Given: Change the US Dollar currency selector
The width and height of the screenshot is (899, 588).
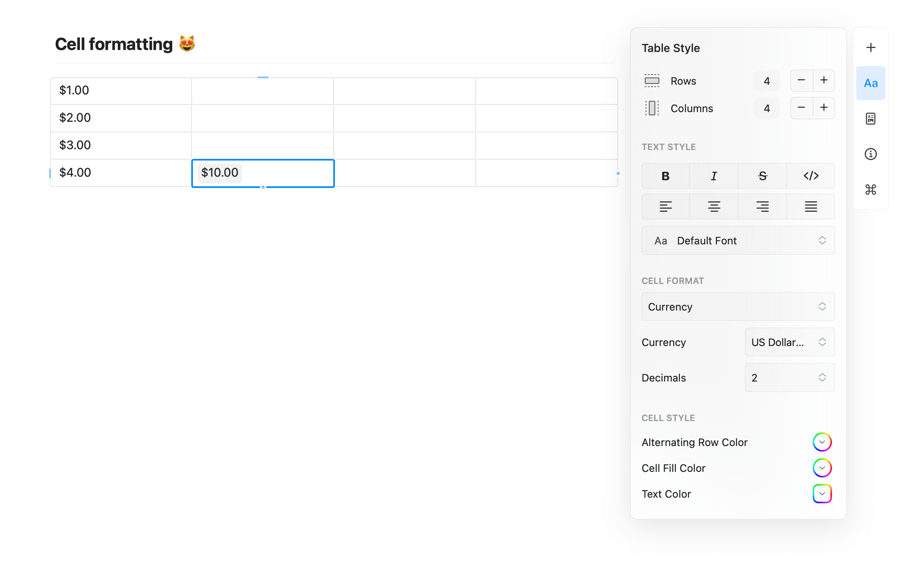Looking at the screenshot, I should pyautogui.click(x=789, y=342).
